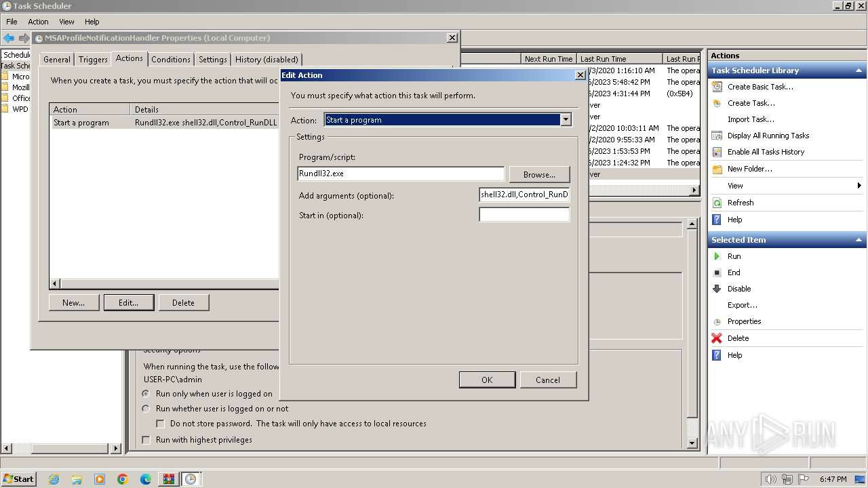Image resolution: width=868 pixels, height=488 pixels.
Task: Collapse the Task Scheduler Library section
Action: 859,70
